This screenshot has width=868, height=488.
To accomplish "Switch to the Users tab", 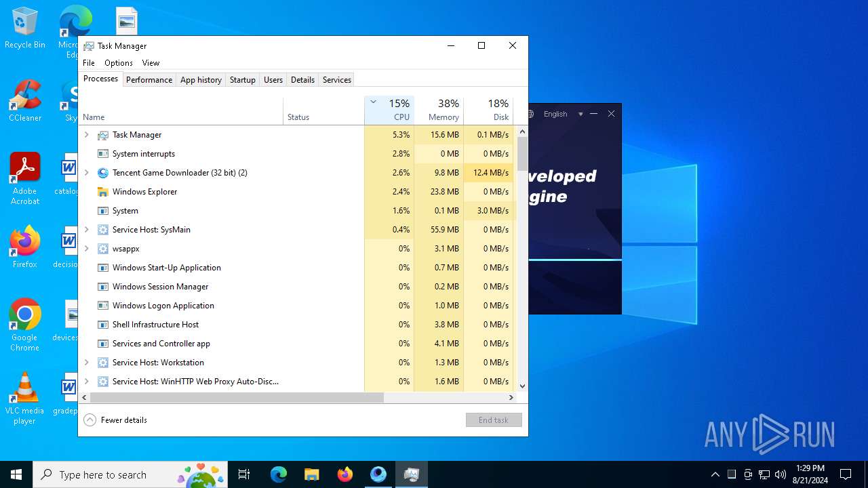I will pyautogui.click(x=273, y=80).
